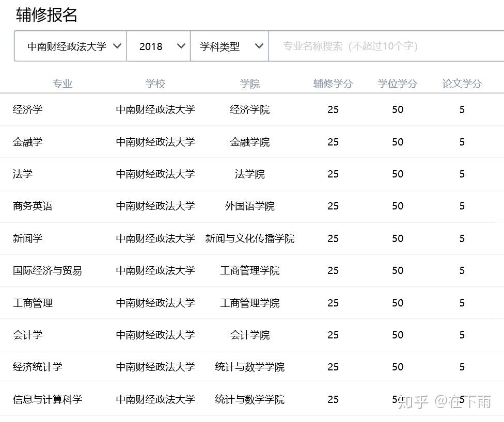Click the 辅修学分 column header
The width and height of the screenshot is (504, 422).
tap(333, 84)
